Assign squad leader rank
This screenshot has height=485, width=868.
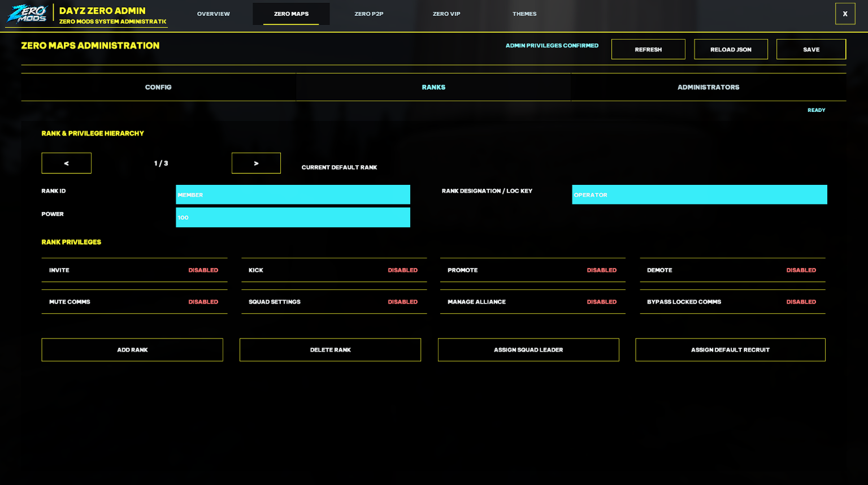click(528, 350)
